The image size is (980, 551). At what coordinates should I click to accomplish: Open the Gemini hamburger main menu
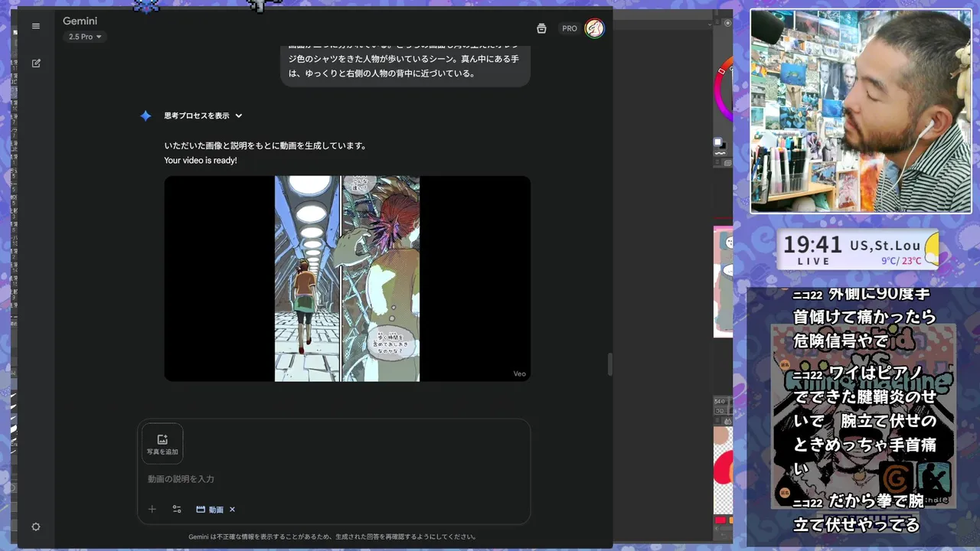pos(35,26)
